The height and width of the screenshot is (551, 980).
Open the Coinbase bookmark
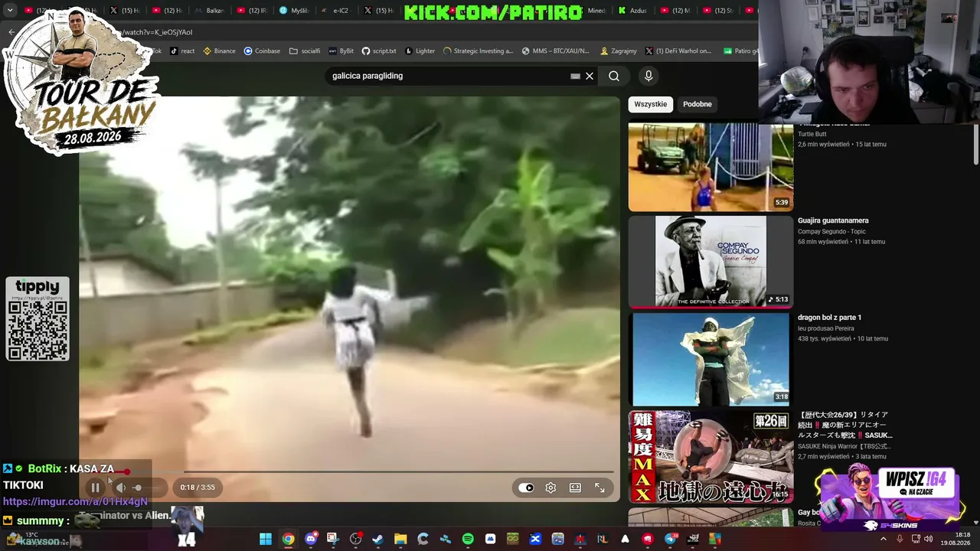pos(262,51)
